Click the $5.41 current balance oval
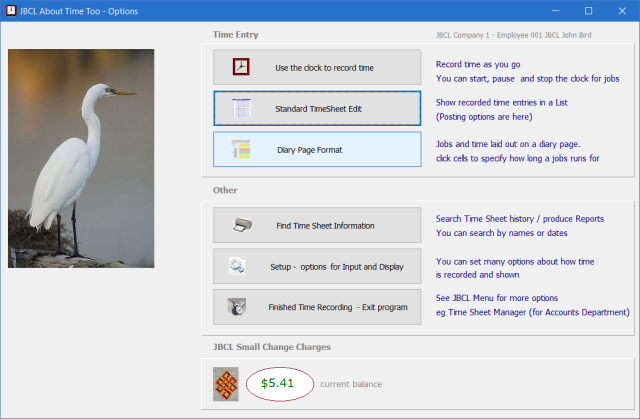Screen dimensions: 640x419 (277, 383)
